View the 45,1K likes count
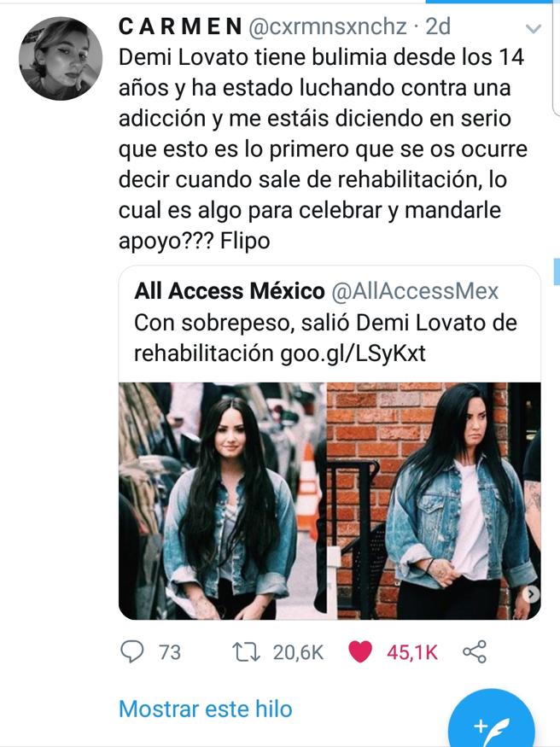This screenshot has height=747, width=560. click(x=412, y=652)
